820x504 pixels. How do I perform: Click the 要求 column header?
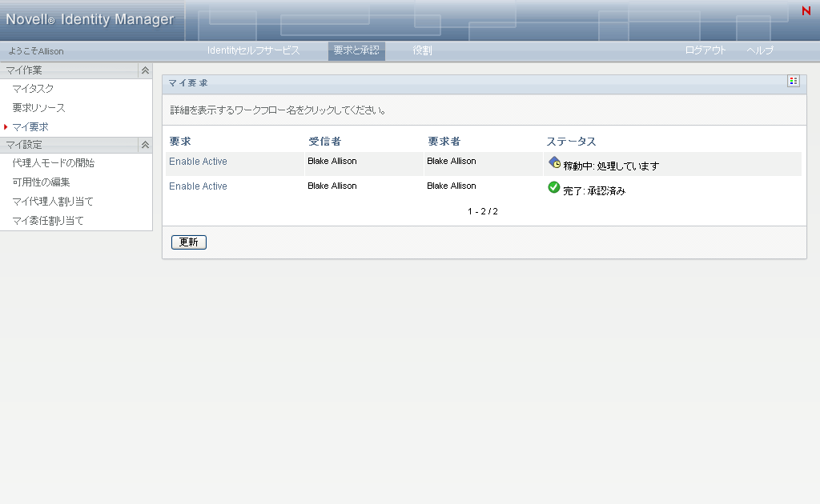click(x=180, y=142)
